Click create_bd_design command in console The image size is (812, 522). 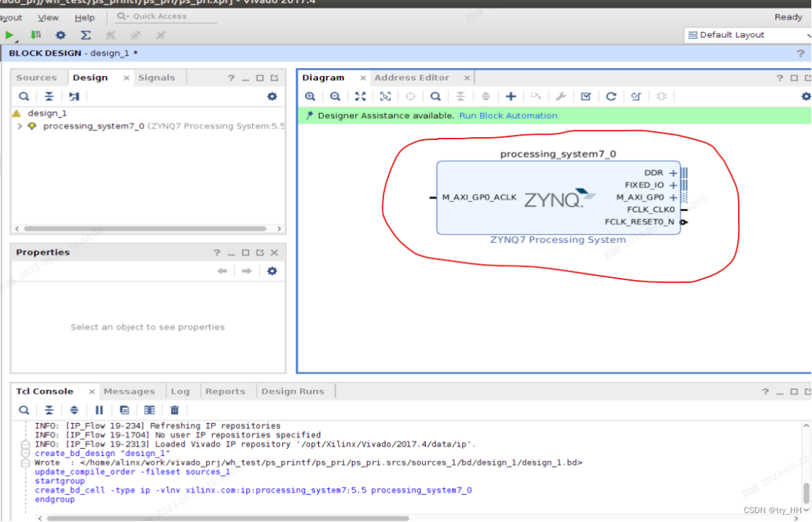click(x=102, y=454)
